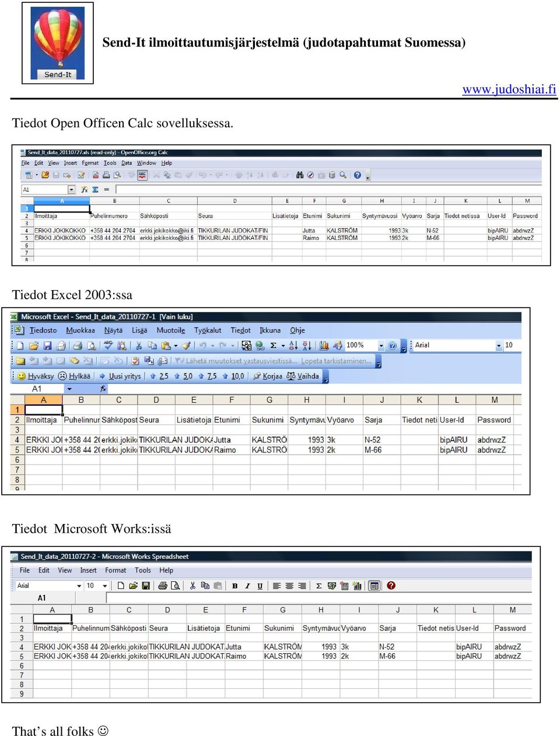
Task: Click the formula input line in OpenOffice Calc
Action: click(328, 190)
